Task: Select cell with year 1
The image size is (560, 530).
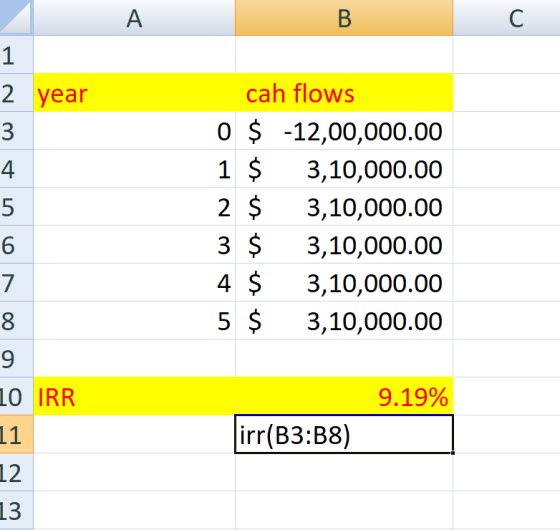Action: tap(134, 169)
